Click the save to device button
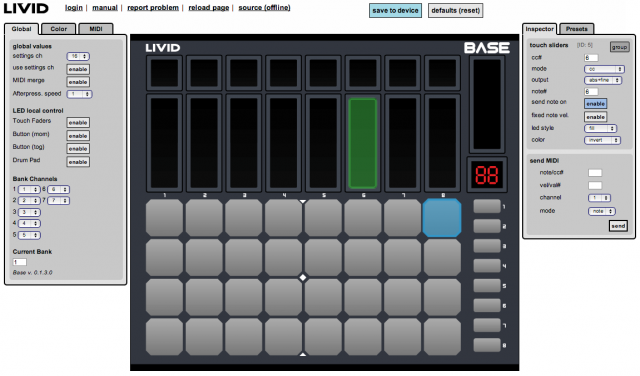Screen dimensions: 640x376 coord(395,11)
